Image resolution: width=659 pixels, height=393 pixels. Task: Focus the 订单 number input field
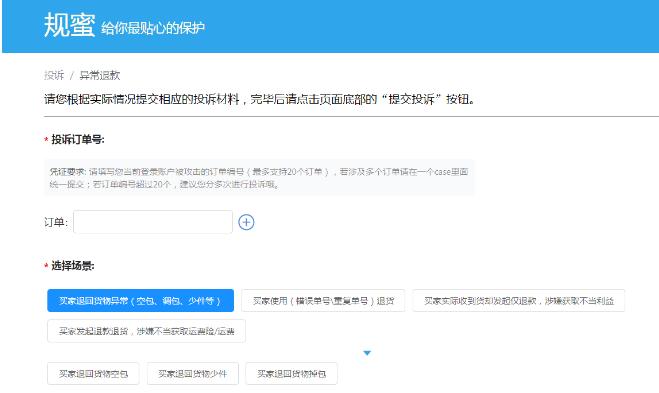point(153,222)
